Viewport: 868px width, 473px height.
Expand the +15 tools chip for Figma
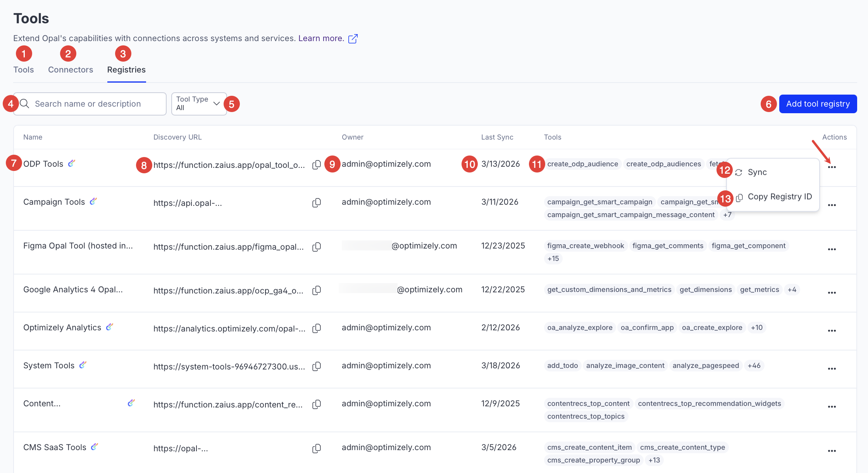coord(553,259)
